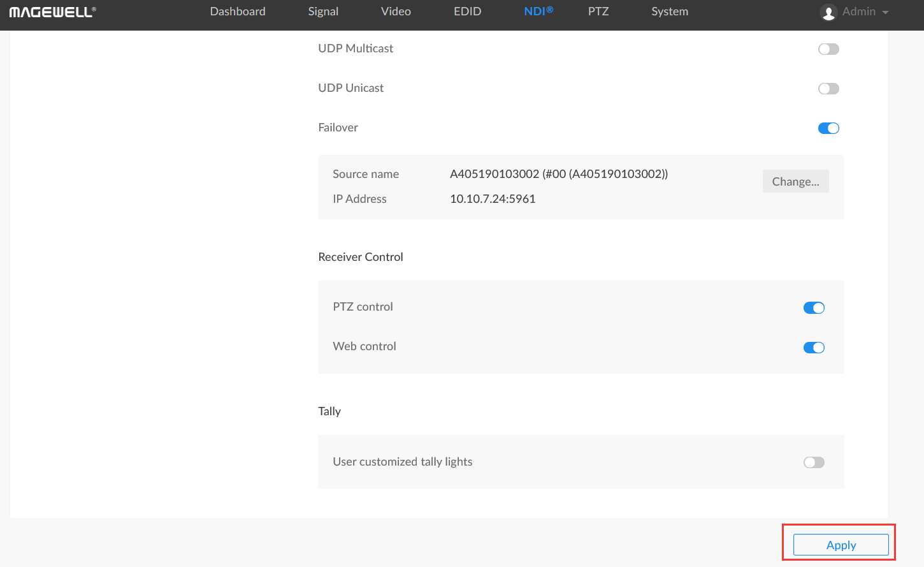This screenshot has height=567, width=924.
Task: Enable User customized tally lights
Action: coord(814,462)
